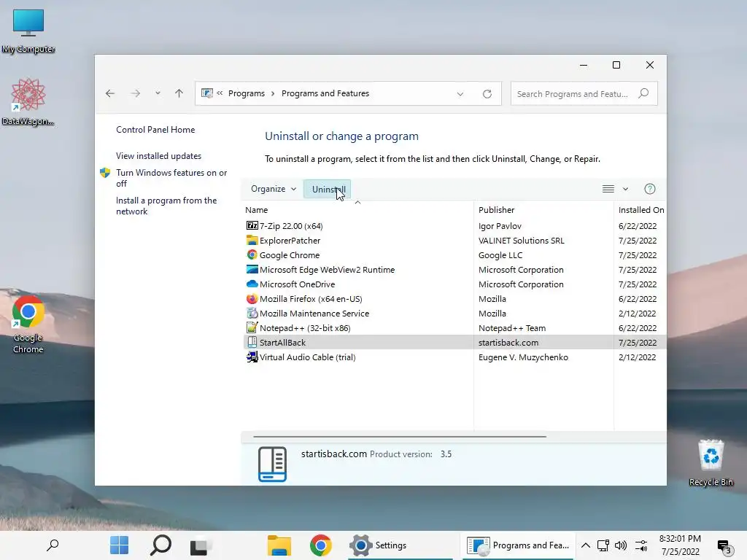The width and height of the screenshot is (747, 560).
Task: Click the Forward navigation arrow
Action: [x=136, y=93]
